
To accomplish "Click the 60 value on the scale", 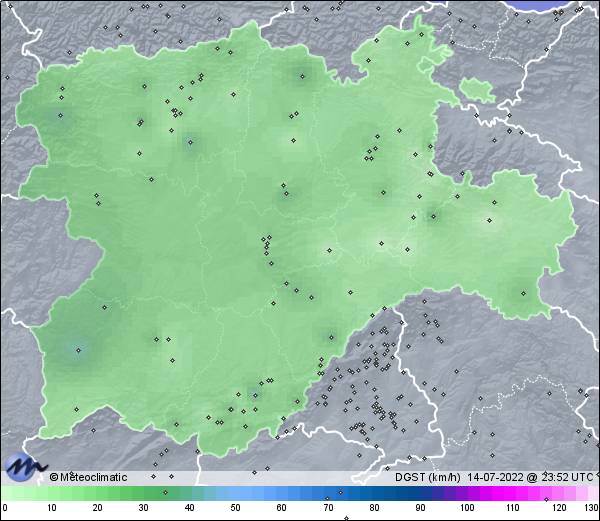I will [x=282, y=508].
